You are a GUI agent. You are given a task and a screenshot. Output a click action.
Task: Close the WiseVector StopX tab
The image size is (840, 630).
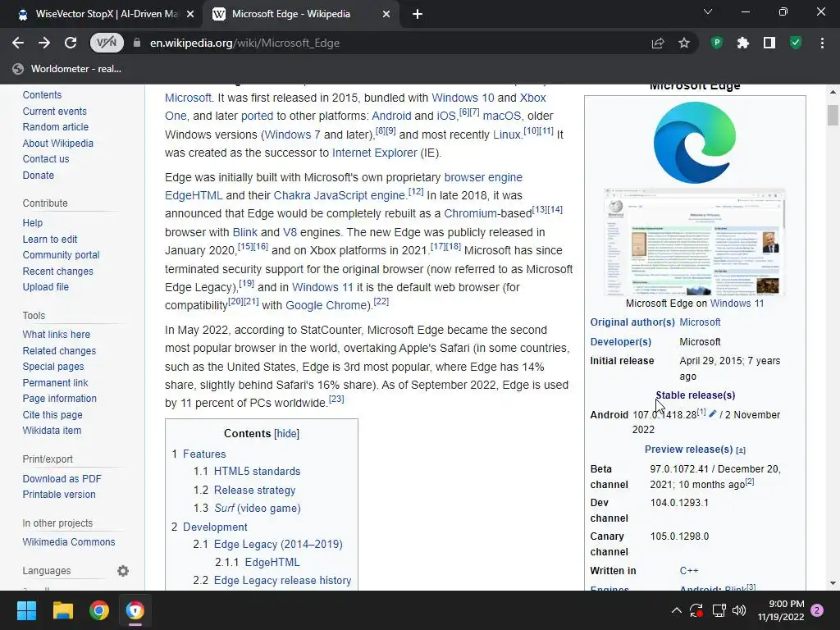click(190, 15)
